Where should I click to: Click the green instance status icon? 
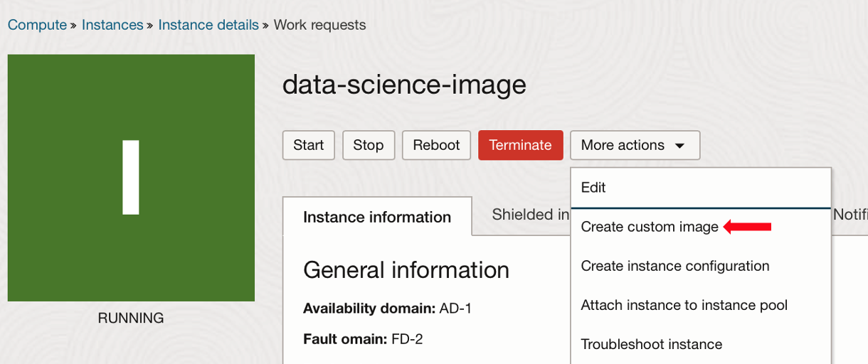coord(131,178)
